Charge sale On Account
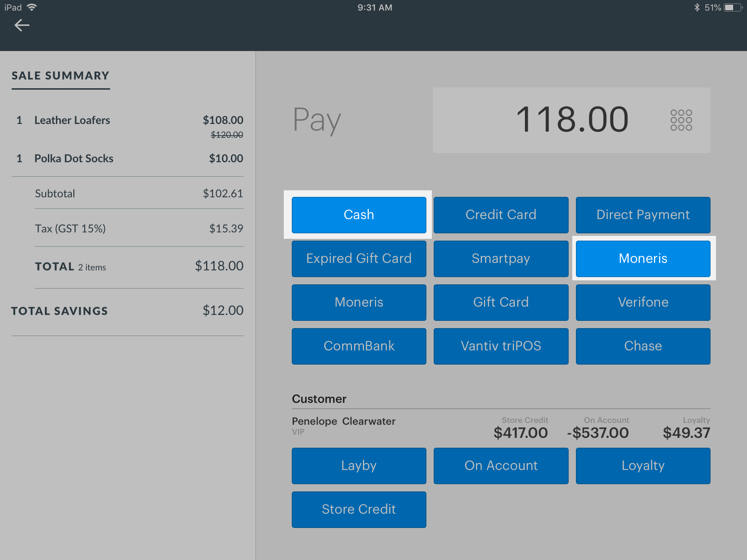Viewport: 747px width, 560px height. coord(501,466)
